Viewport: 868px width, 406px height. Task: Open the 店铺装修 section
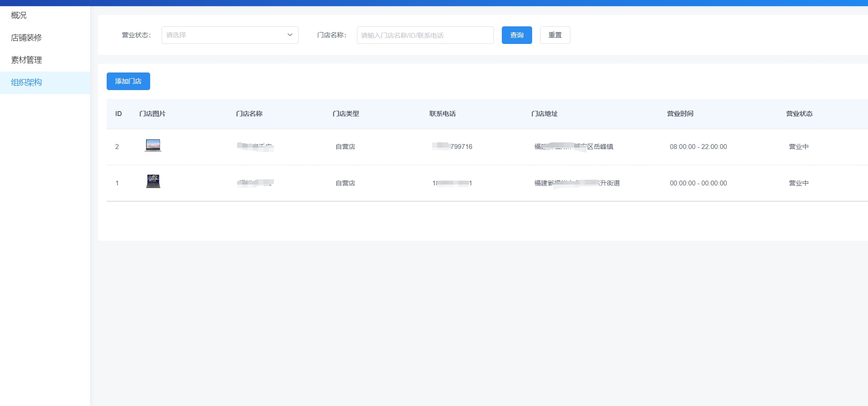(26, 37)
